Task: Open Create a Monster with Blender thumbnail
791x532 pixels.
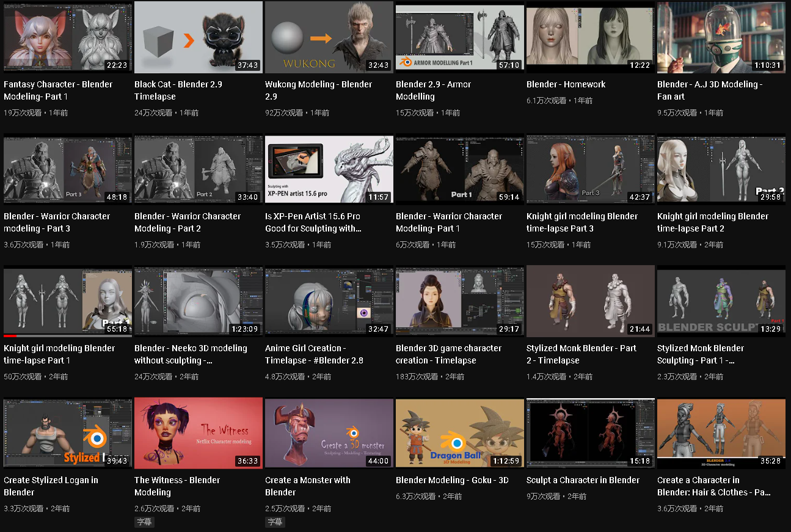Action: (x=329, y=432)
